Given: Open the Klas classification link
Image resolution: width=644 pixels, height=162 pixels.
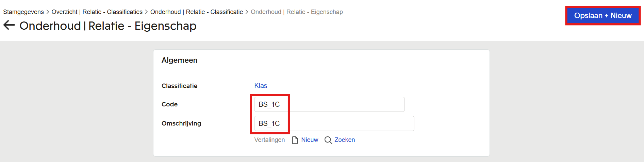Looking at the screenshot, I should coord(261,86).
